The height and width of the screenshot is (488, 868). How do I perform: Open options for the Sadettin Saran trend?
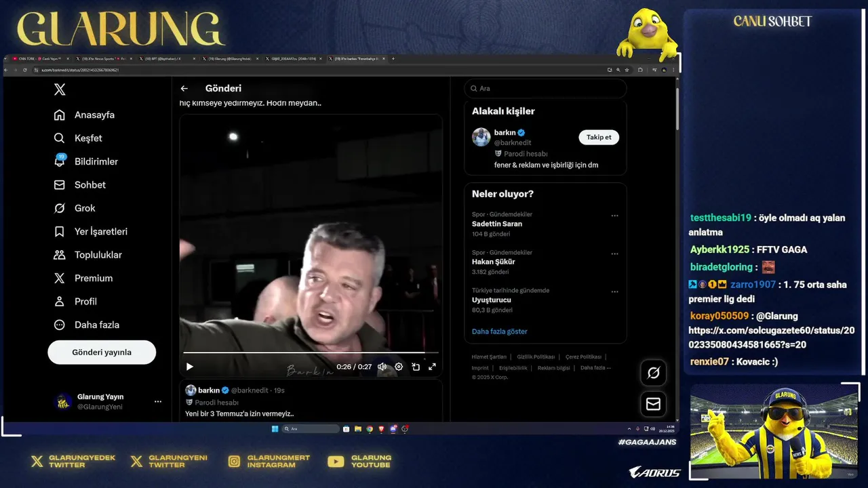[x=614, y=216]
